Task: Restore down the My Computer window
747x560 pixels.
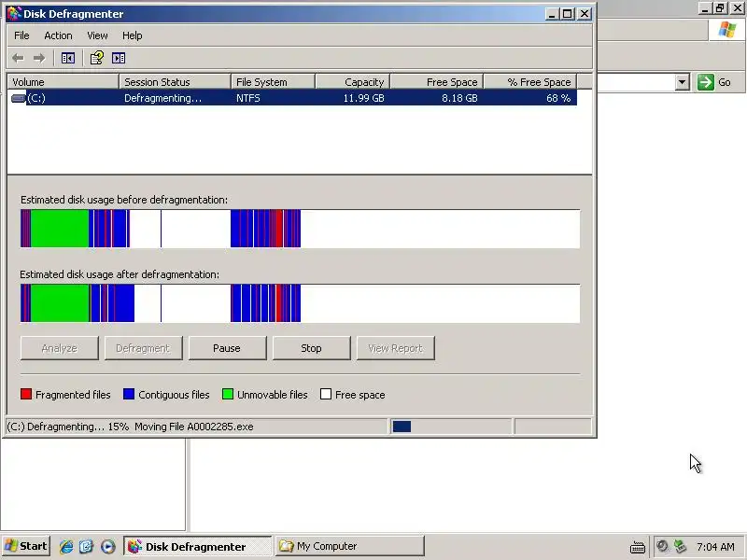Action: pos(720,7)
